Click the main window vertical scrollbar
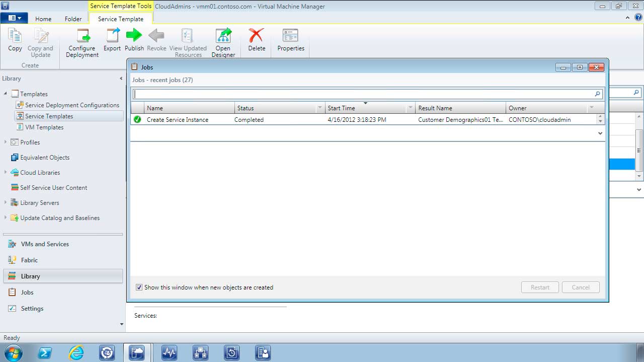644x362 pixels. click(x=639, y=150)
